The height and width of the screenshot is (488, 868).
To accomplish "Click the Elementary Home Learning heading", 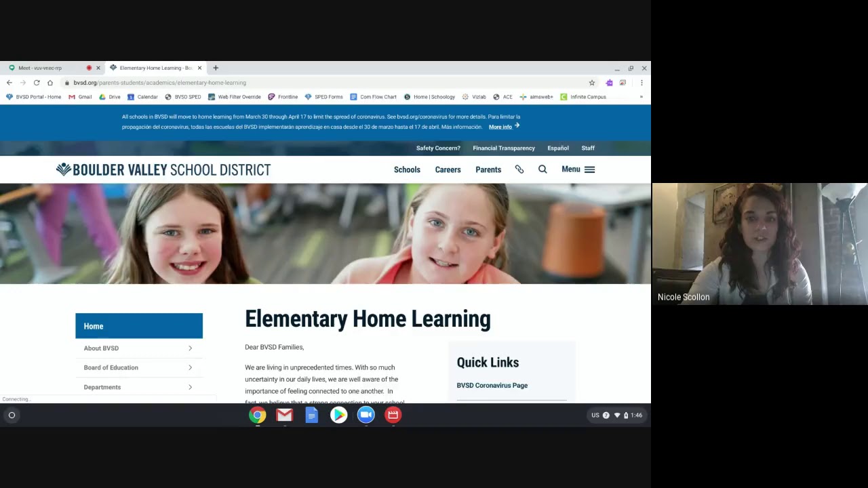I will click(368, 319).
